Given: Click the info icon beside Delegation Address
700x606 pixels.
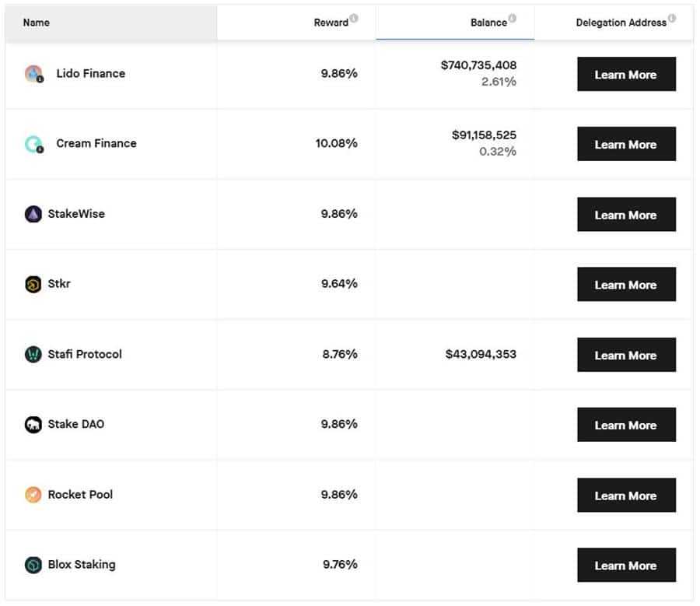Looking at the screenshot, I should tap(671, 18).
